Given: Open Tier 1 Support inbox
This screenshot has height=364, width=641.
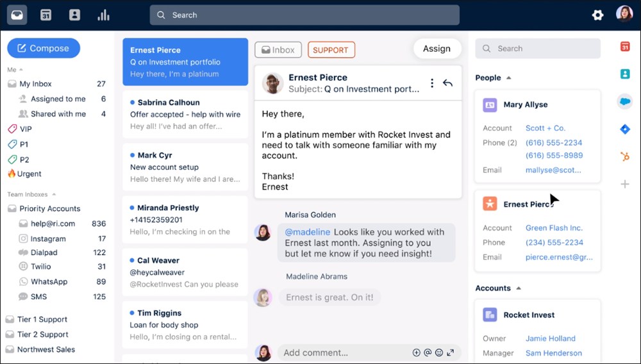Looking at the screenshot, I should pyautogui.click(x=37, y=320).
